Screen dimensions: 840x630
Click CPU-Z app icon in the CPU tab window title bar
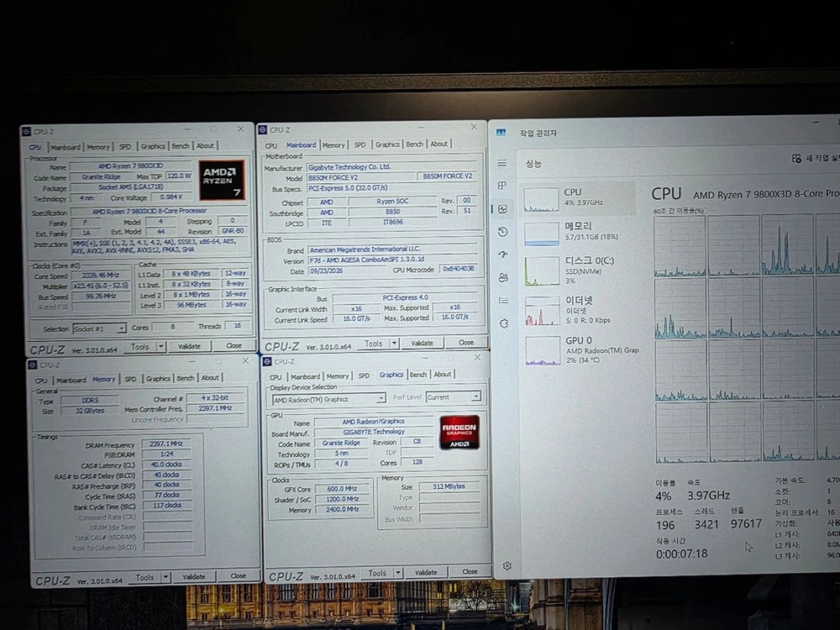click(26, 131)
